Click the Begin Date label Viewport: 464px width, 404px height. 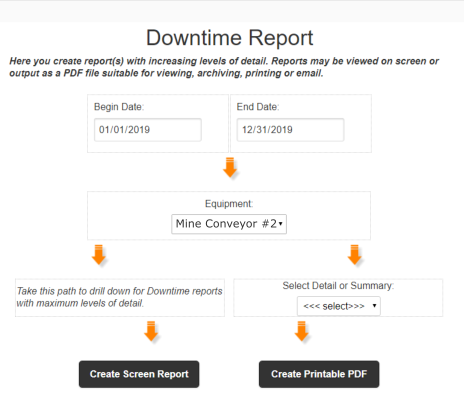(x=119, y=107)
